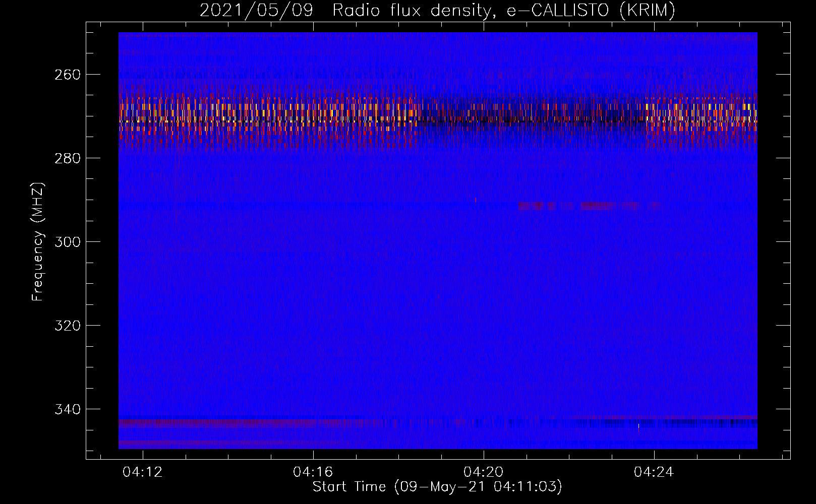Viewport: 816px width, 504px height.
Task: Click the 04:20 time tick label
Action: point(484,472)
